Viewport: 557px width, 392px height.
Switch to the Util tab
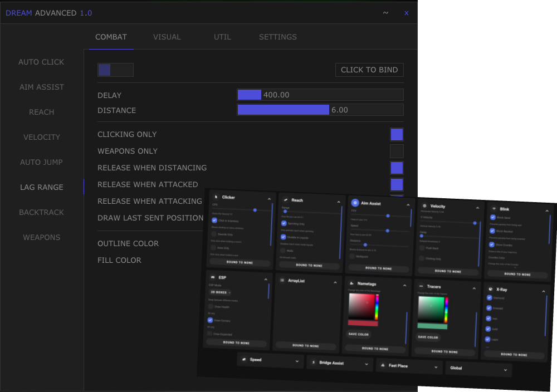coord(222,37)
